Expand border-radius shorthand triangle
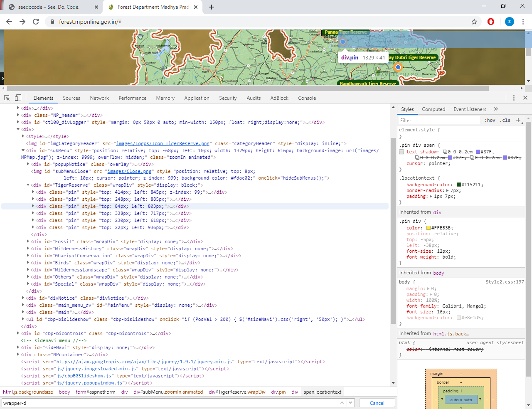The width and height of the screenshot is (532, 409). point(448,190)
